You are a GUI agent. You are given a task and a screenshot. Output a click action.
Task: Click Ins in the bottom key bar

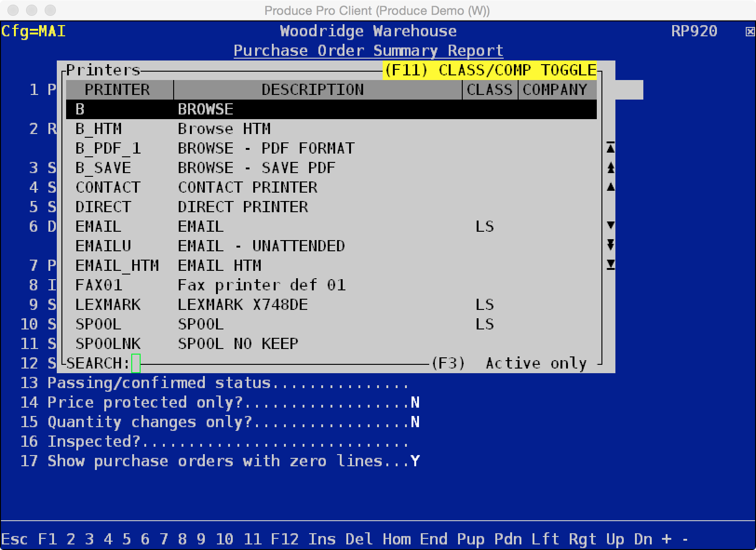coord(322,539)
